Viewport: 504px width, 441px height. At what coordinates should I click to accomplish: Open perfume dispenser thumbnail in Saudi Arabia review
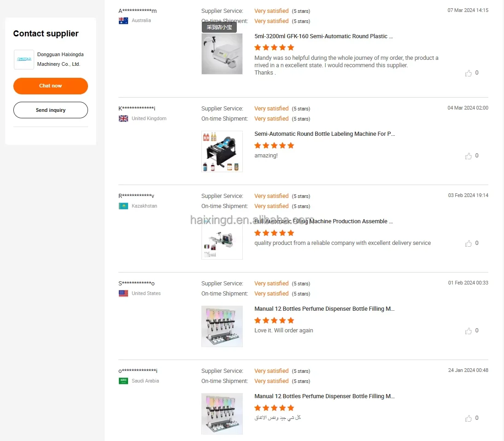pos(222,414)
